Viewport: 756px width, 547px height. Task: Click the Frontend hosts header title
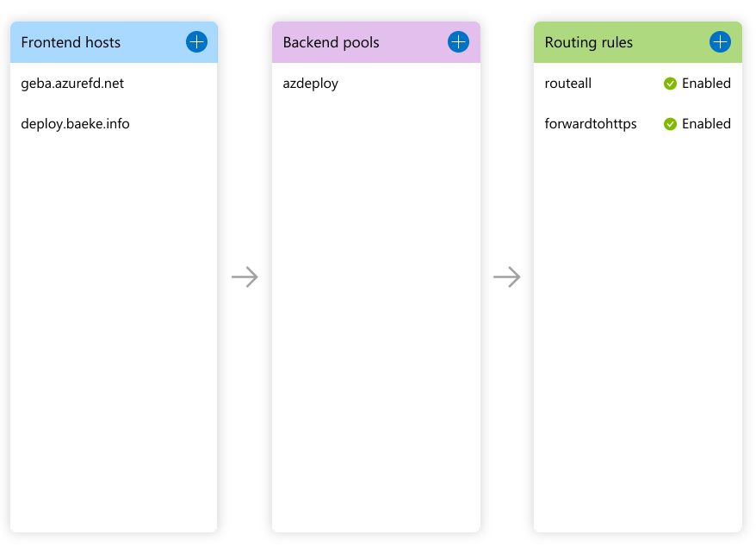(x=71, y=42)
